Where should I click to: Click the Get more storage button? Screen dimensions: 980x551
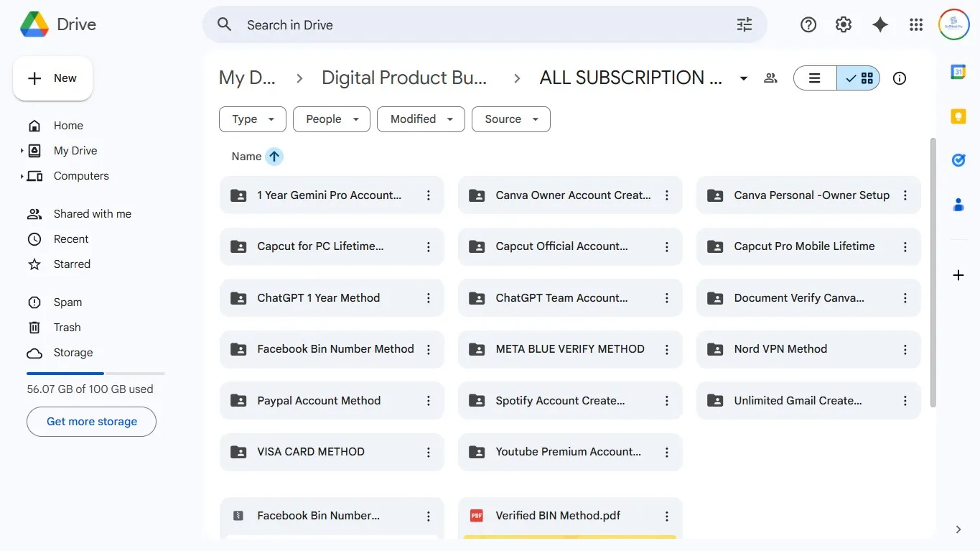point(91,422)
